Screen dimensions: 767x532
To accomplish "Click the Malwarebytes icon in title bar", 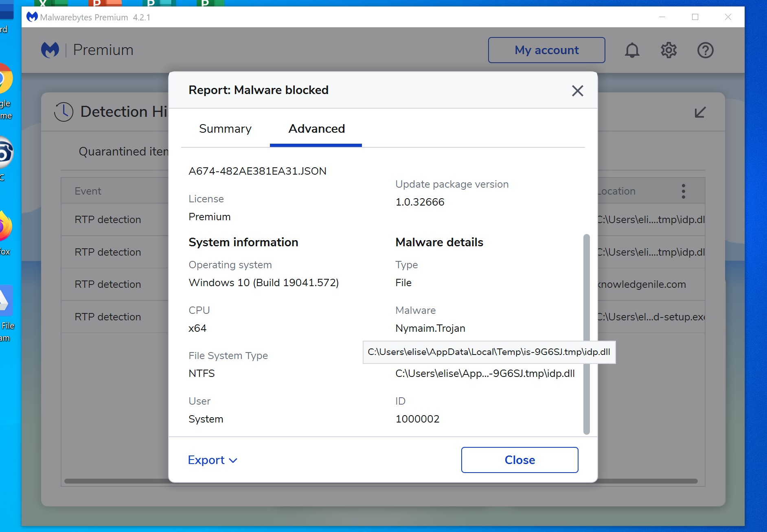I will pyautogui.click(x=32, y=17).
